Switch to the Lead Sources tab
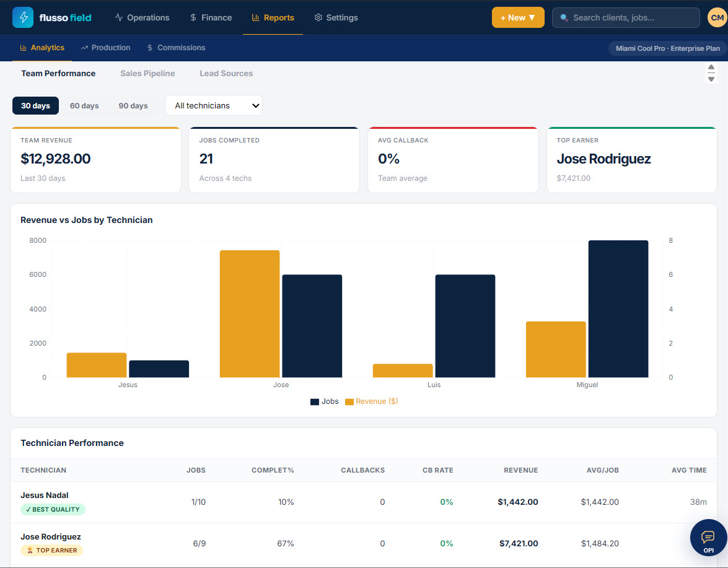The width and height of the screenshot is (728, 568). coord(226,73)
